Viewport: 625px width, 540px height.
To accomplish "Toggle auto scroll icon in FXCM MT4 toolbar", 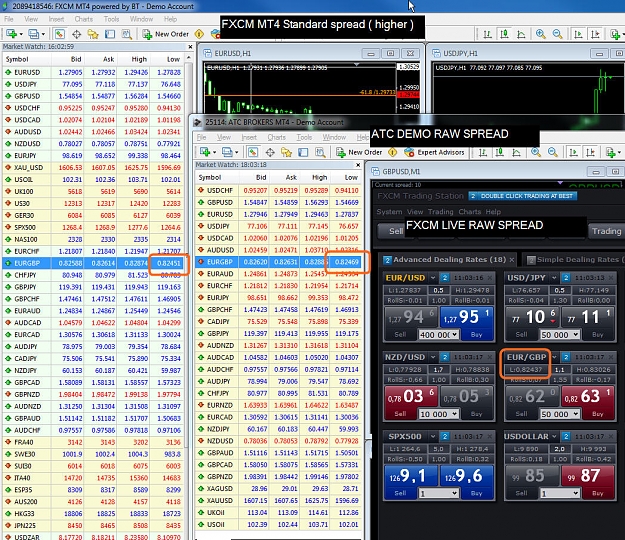I will click(x=578, y=34).
